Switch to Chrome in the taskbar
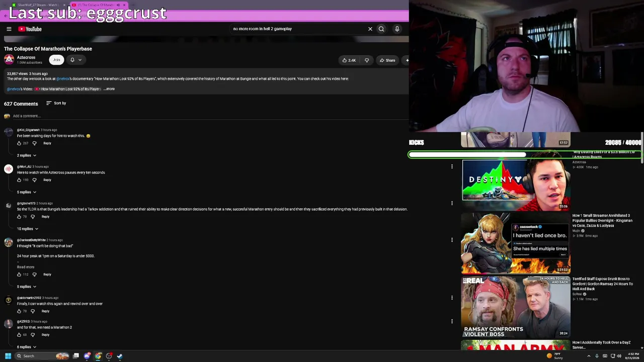The width and height of the screenshot is (644, 362). (x=98, y=356)
